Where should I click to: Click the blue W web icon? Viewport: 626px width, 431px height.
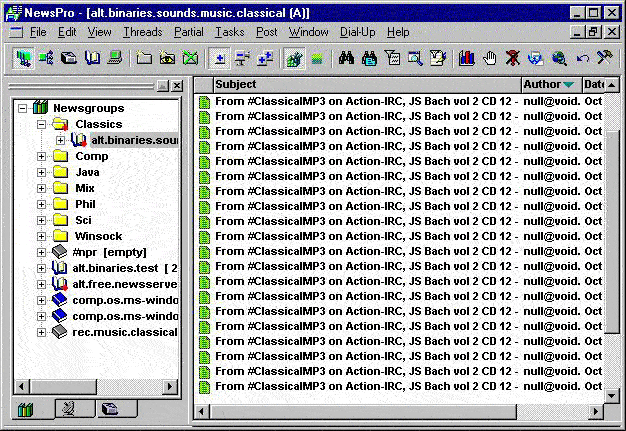click(x=536, y=59)
